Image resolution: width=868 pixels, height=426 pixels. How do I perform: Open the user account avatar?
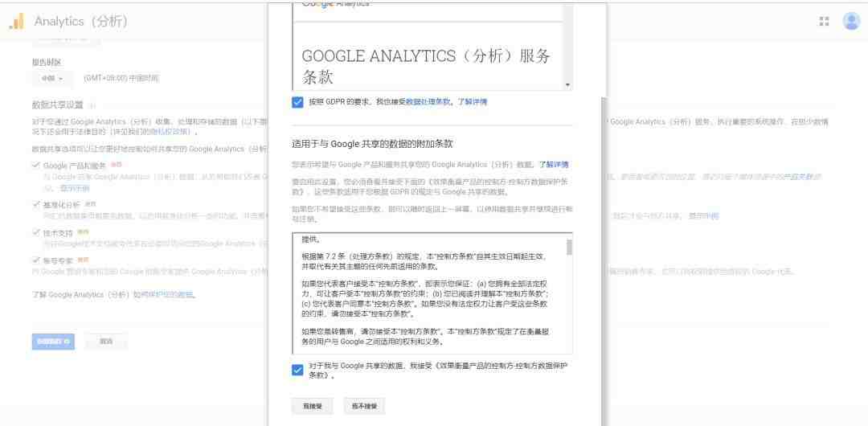[851, 21]
